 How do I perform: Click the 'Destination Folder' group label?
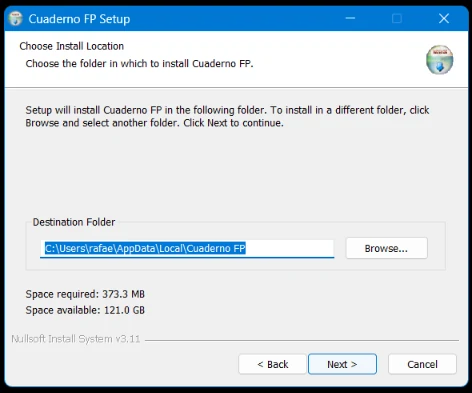(x=74, y=222)
